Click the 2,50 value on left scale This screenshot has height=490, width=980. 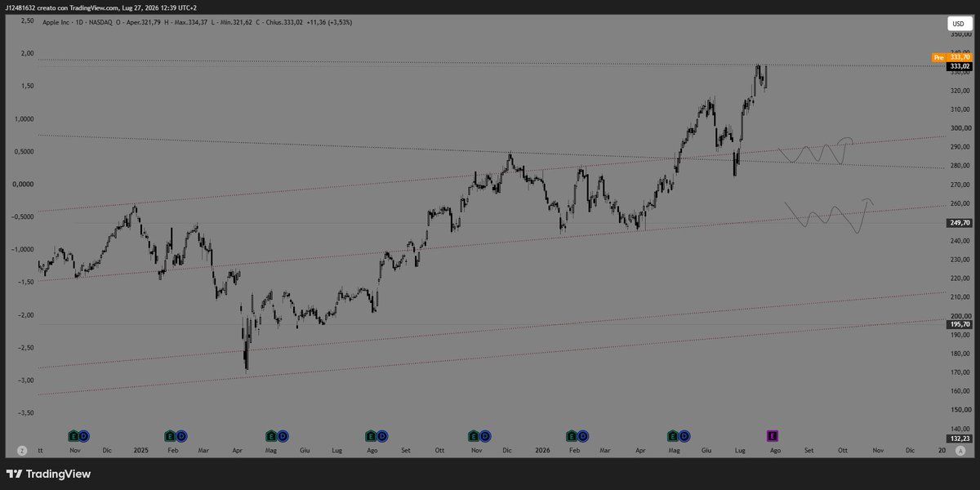click(x=28, y=20)
